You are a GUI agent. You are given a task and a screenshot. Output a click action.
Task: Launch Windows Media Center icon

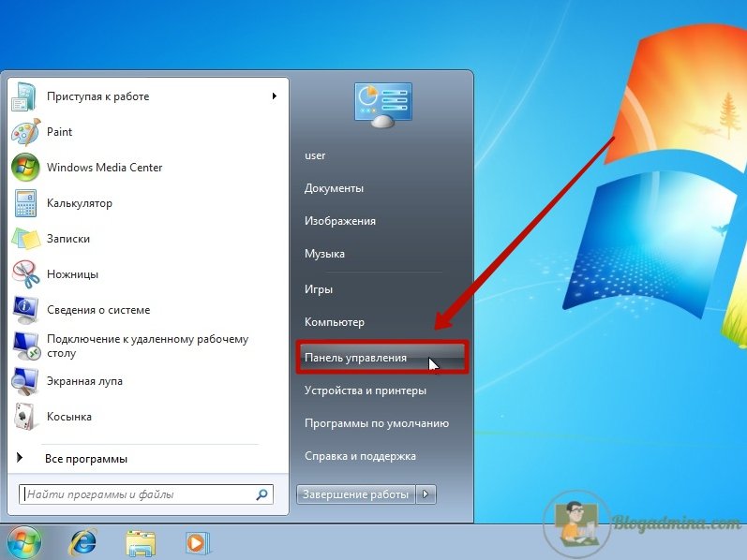point(25,168)
